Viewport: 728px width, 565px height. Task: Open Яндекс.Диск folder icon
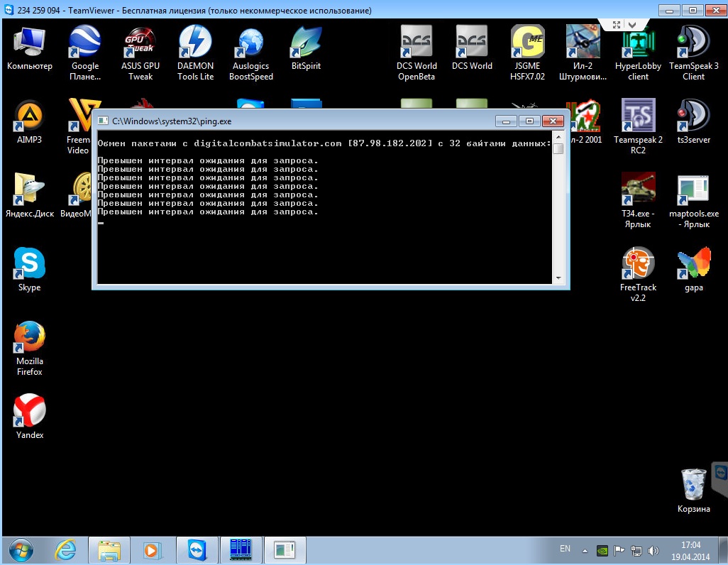tap(29, 196)
